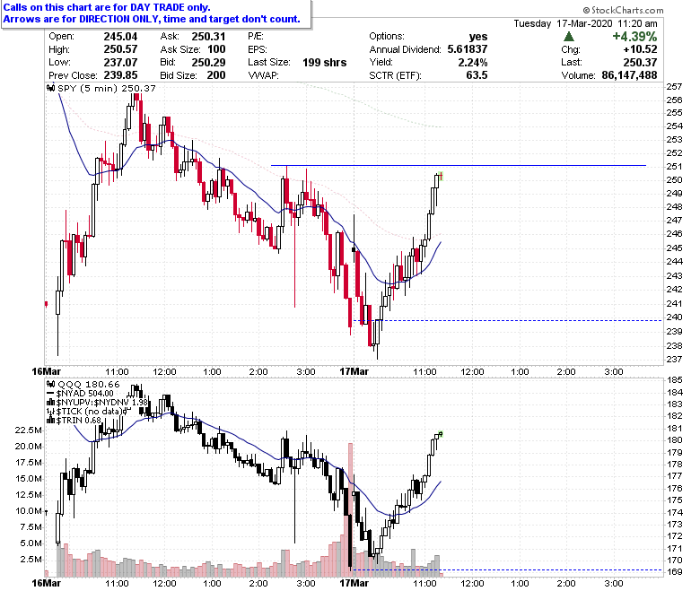Click the '$NYUPV:$NYDNV 1.98' legend entry
700x591 pixels.
[101, 403]
